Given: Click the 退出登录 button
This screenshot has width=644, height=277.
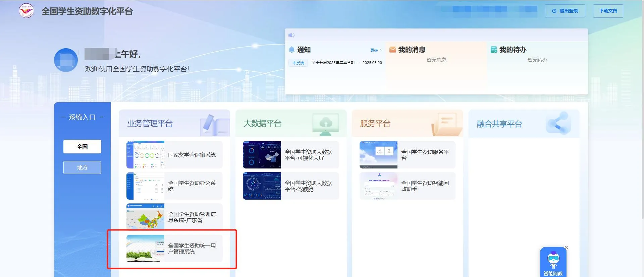Looking at the screenshot, I should click(x=565, y=11).
